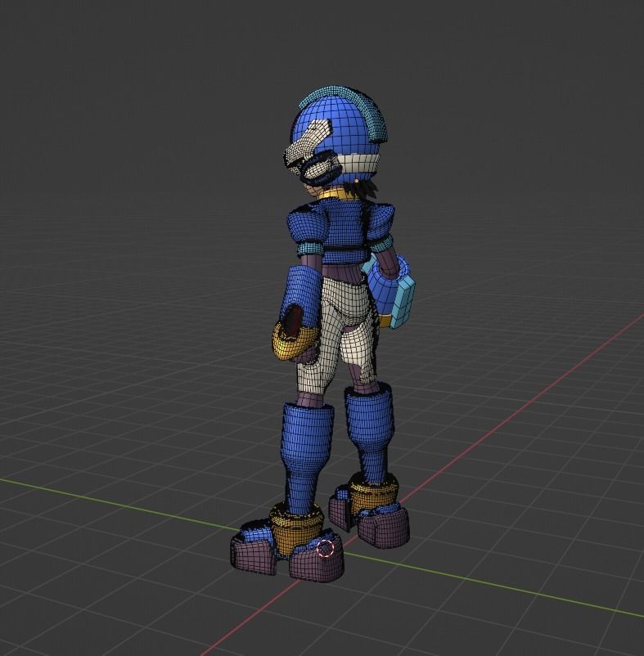Select the round earpiece on the helmet
The width and height of the screenshot is (644, 656).
320,169
